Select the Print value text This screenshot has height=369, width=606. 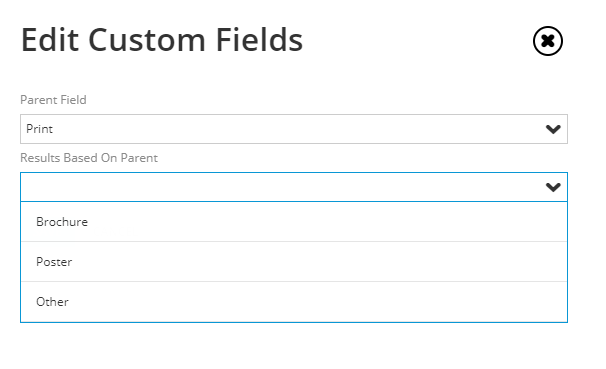[39, 129]
